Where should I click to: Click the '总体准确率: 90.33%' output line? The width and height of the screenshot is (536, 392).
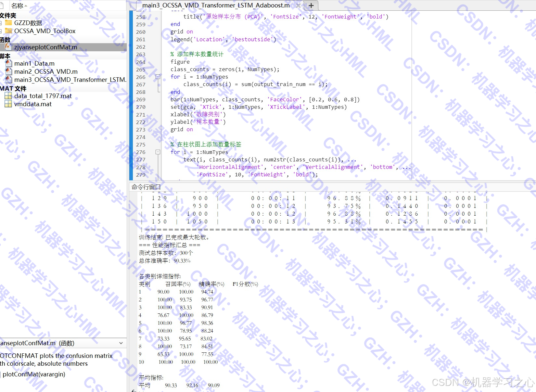click(165, 261)
